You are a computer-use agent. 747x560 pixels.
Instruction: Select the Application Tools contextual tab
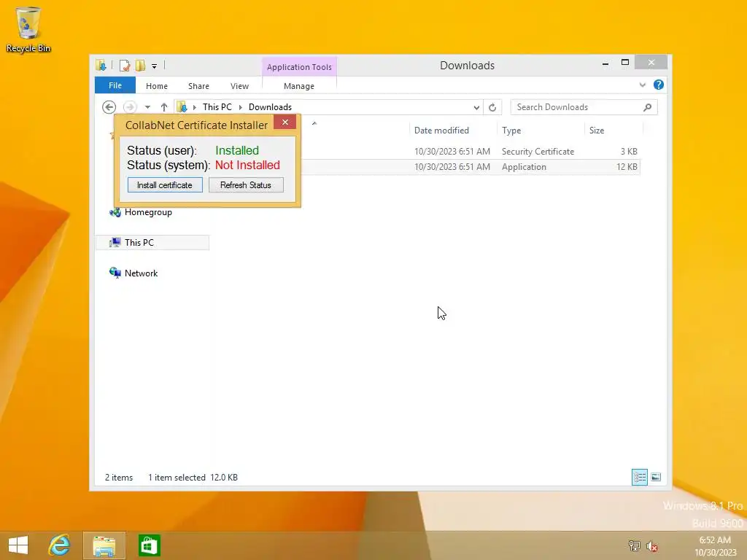[299, 66]
